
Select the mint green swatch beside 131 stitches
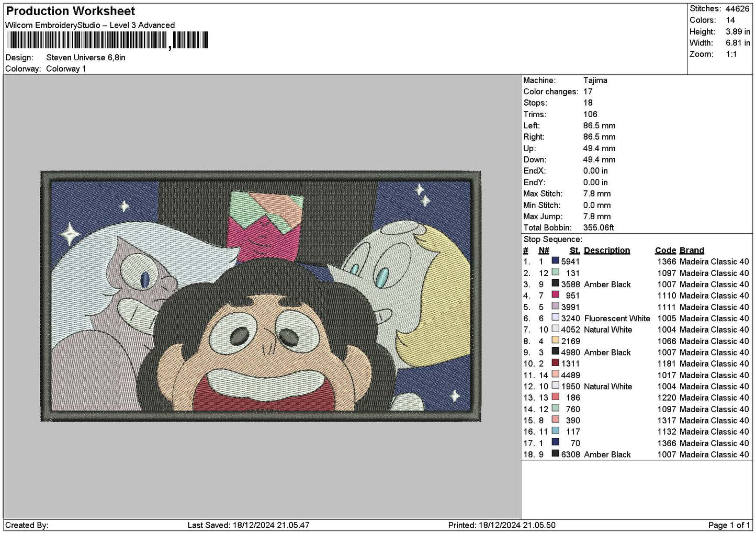click(x=556, y=272)
